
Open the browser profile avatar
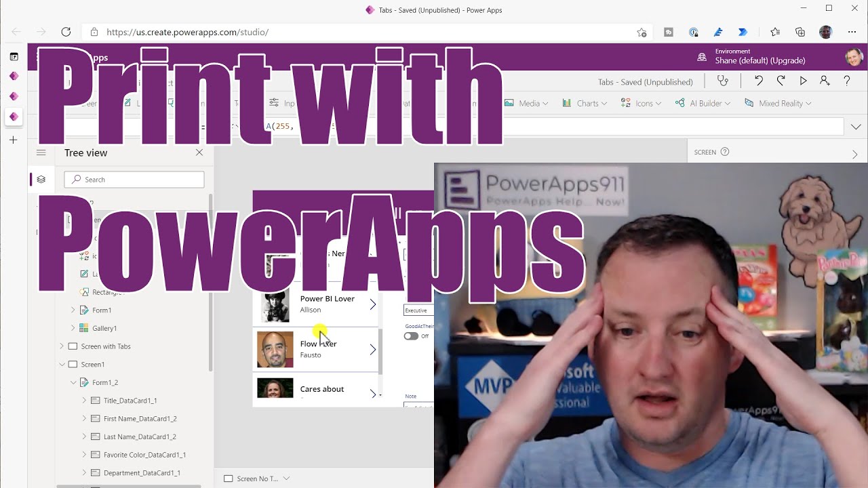[825, 32]
